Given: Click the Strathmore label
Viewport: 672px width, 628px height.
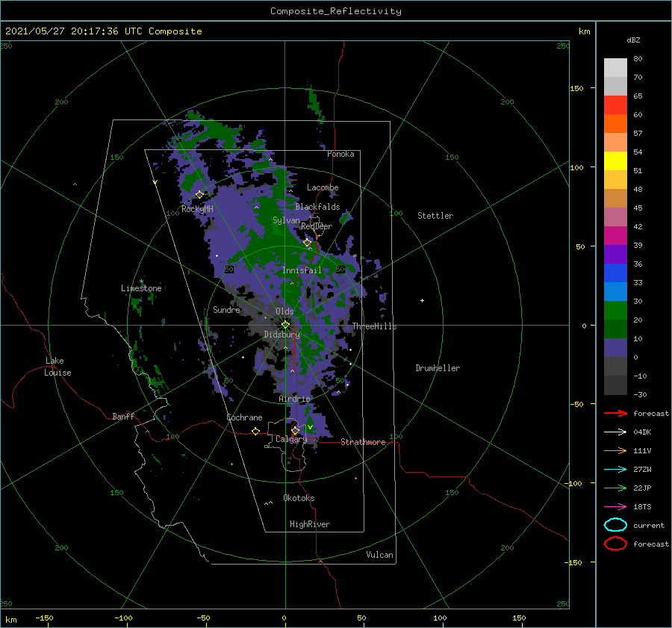Looking at the screenshot, I should tap(363, 442).
